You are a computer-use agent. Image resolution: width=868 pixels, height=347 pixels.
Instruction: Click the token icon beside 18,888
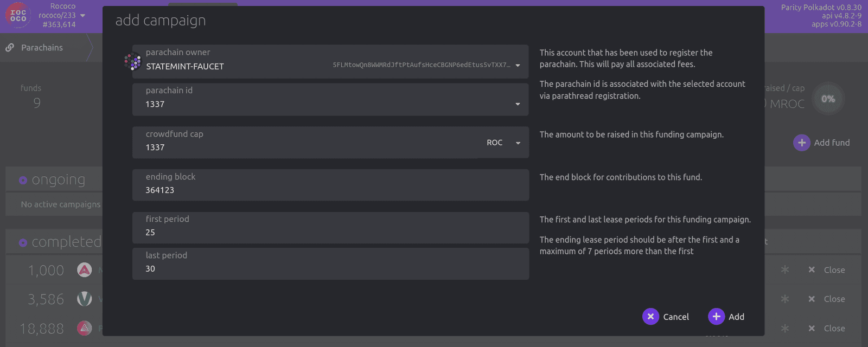coord(85,328)
